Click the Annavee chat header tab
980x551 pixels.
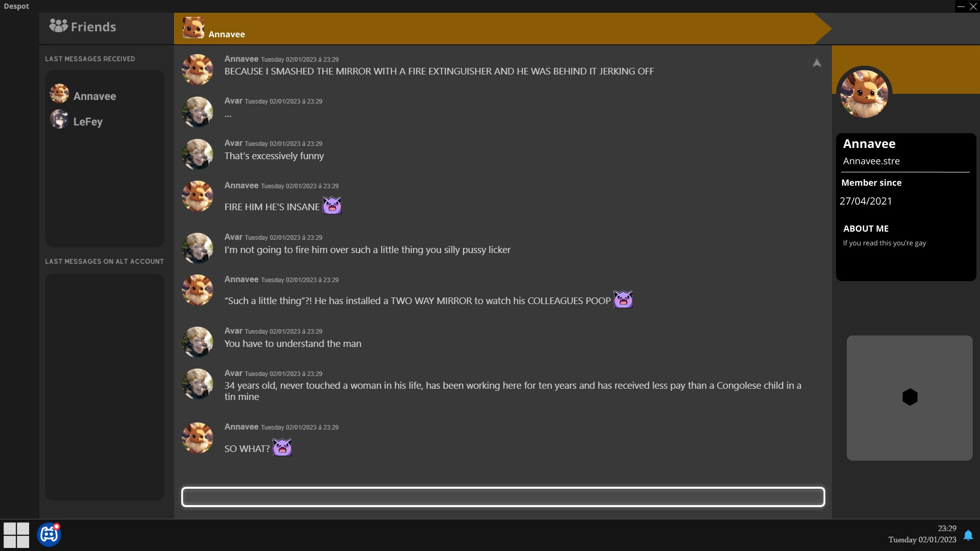pos(495,29)
